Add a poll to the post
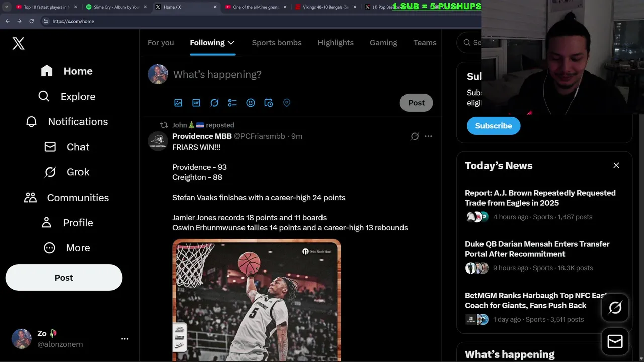The height and width of the screenshot is (362, 644). (232, 103)
